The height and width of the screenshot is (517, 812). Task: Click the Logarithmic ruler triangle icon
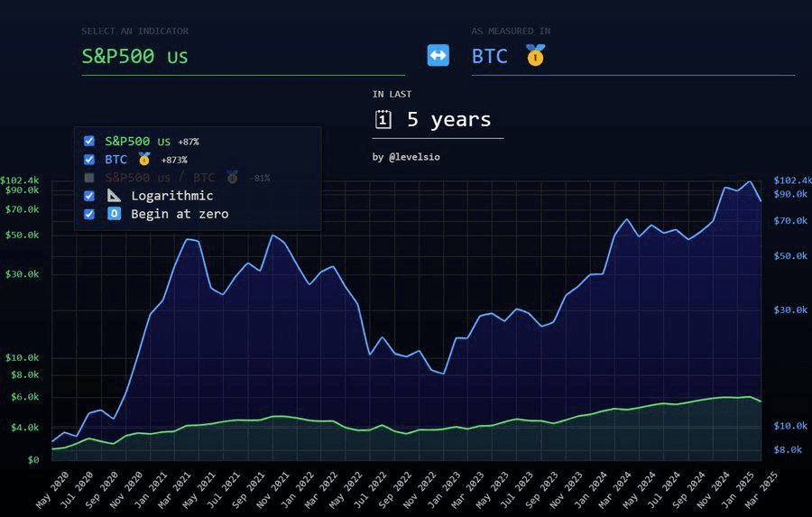114,195
